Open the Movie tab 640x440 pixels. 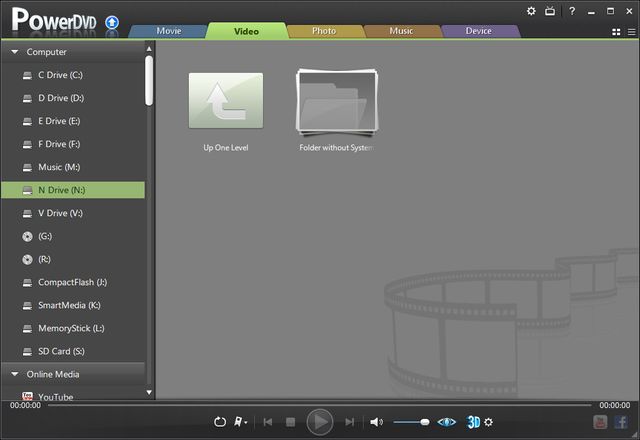[x=169, y=31]
